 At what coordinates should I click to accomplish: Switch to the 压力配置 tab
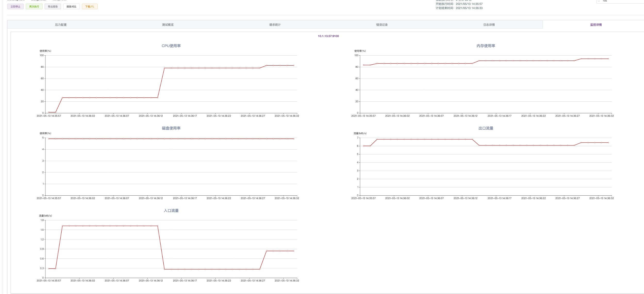coord(61,25)
